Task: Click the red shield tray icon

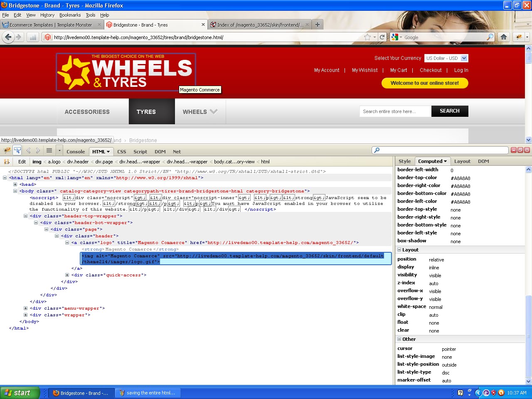Action: [x=494, y=393]
